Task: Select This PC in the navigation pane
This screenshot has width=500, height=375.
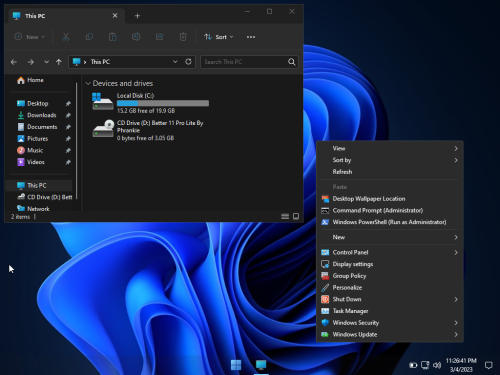Action: pos(39,185)
